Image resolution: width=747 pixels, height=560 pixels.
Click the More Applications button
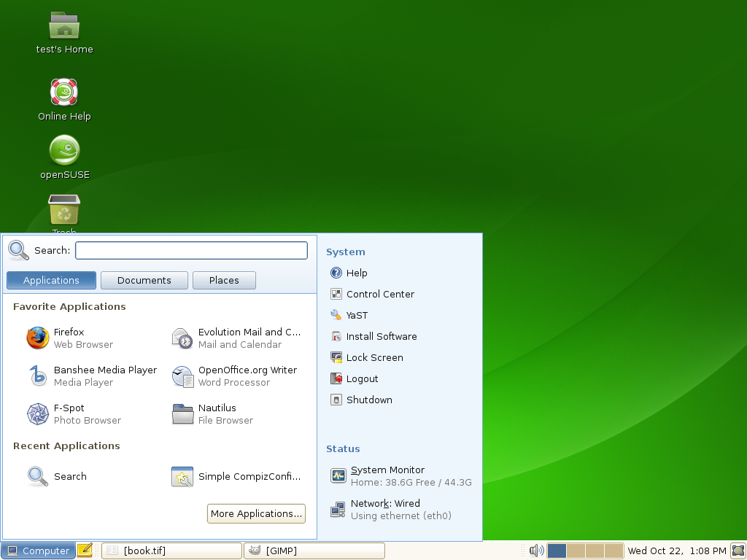[x=255, y=513]
